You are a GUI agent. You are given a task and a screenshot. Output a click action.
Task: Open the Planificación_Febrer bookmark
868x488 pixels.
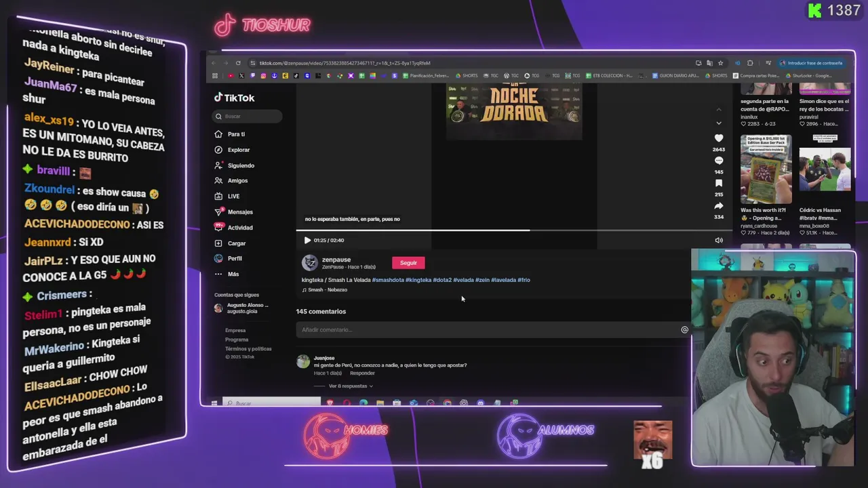[426, 76]
